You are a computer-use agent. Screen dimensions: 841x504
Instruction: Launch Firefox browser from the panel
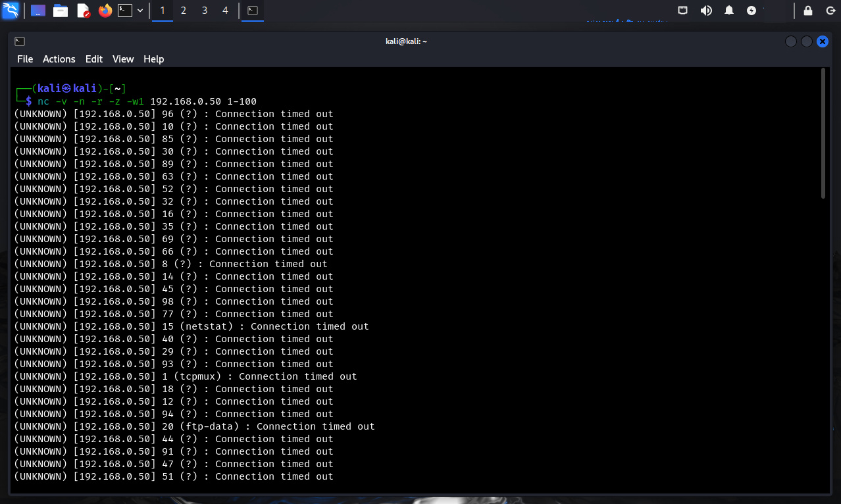pos(105,11)
